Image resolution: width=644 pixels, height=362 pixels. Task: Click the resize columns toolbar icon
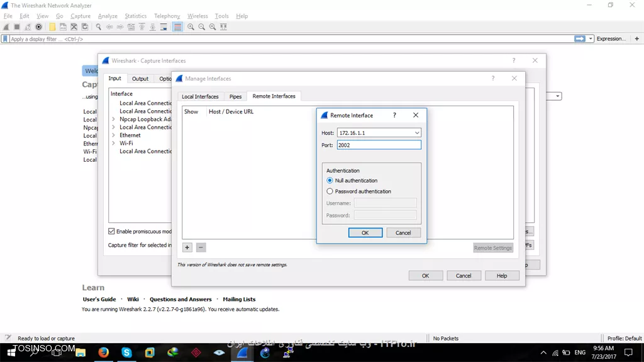[x=223, y=26]
